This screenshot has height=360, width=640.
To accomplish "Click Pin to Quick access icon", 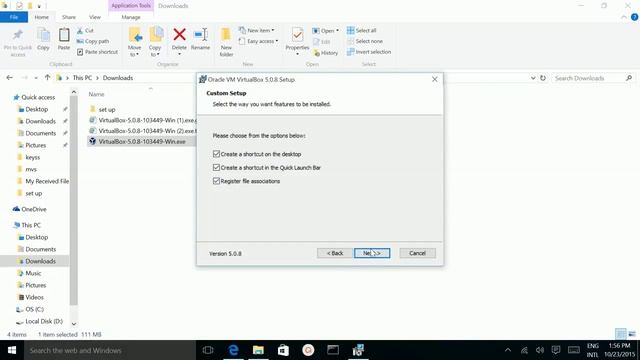I will click(x=18, y=35).
